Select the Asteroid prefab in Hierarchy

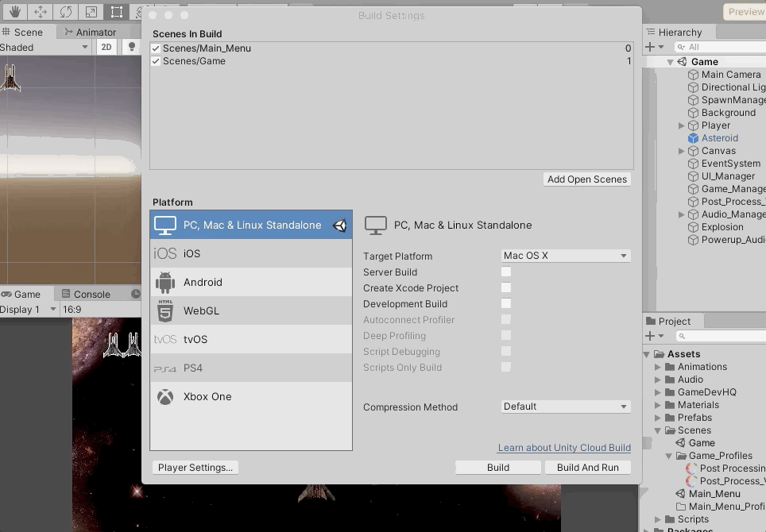pos(719,138)
